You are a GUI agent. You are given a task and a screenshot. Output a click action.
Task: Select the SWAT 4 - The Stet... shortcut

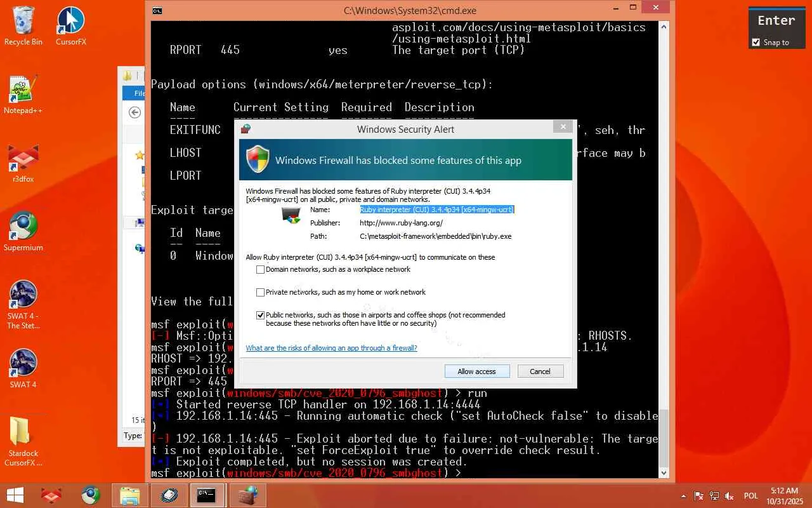[x=23, y=304]
